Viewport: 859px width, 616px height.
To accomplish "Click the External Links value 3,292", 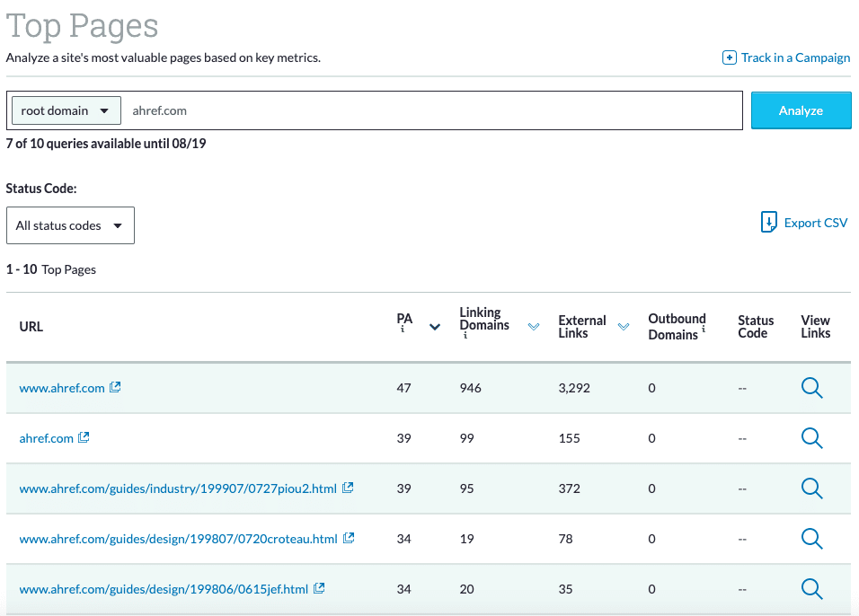I will pyautogui.click(x=574, y=388).
